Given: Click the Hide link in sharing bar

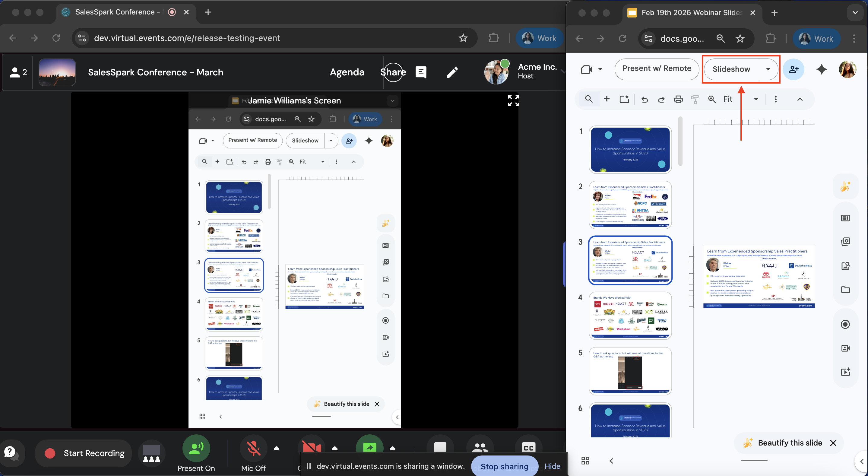Looking at the screenshot, I should click(552, 466).
